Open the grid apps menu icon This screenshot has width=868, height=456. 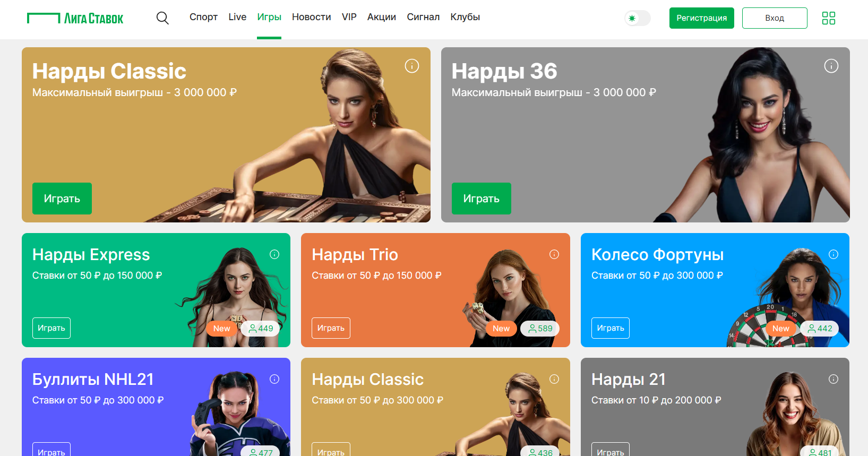(x=828, y=18)
